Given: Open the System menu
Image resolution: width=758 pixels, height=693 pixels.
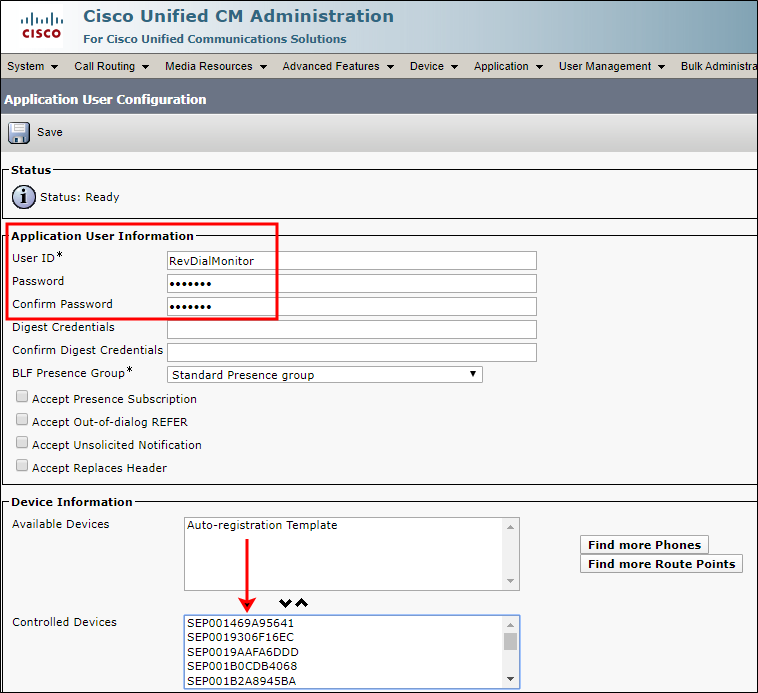Looking at the screenshot, I should (x=32, y=66).
